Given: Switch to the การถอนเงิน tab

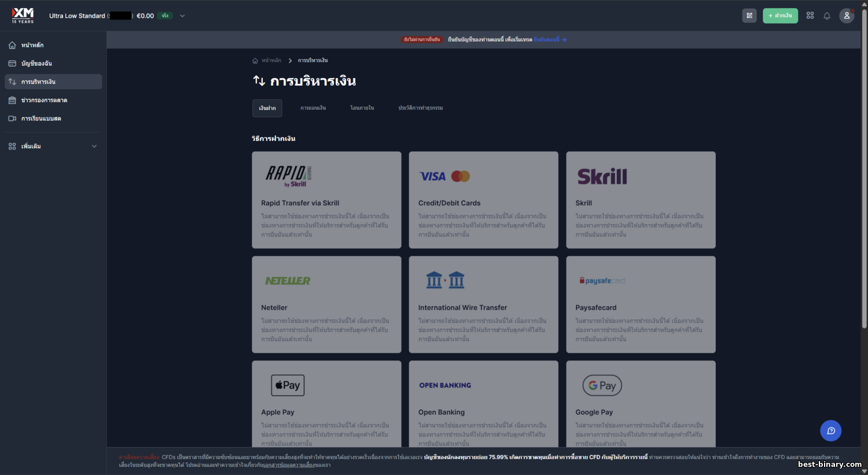Looking at the screenshot, I should (313, 108).
